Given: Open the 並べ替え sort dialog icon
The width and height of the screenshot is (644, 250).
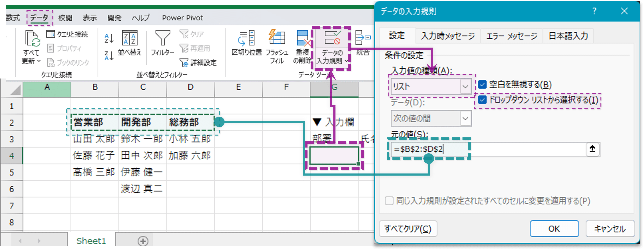Looking at the screenshot, I should point(129,38).
